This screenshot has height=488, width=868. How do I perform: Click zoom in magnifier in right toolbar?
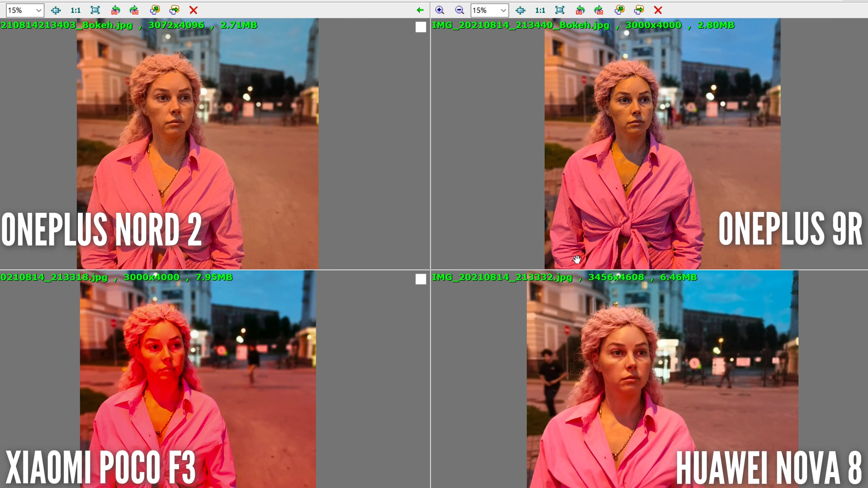point(439,10)
